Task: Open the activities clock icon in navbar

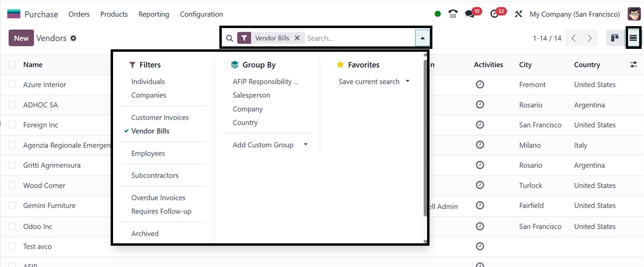Action: [x=494, y=14]
